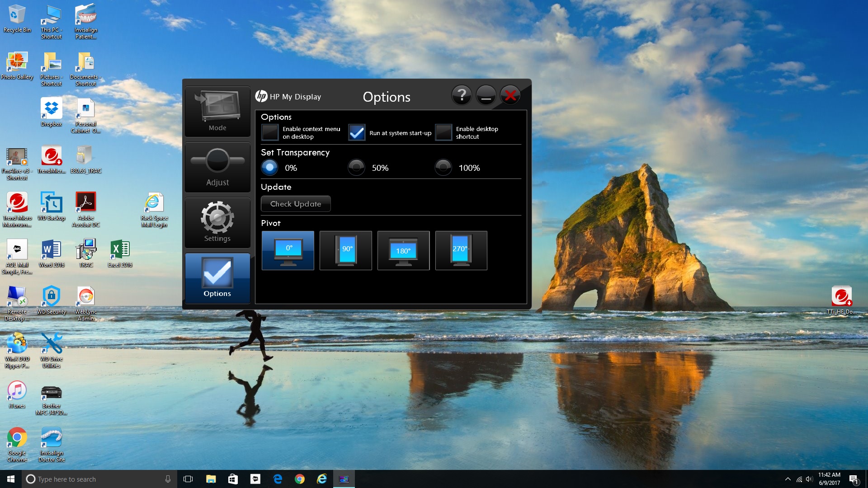The width and height of the screenshot is (868, 488).
Task: Switch to the Options panel
Action: (217, 278)
